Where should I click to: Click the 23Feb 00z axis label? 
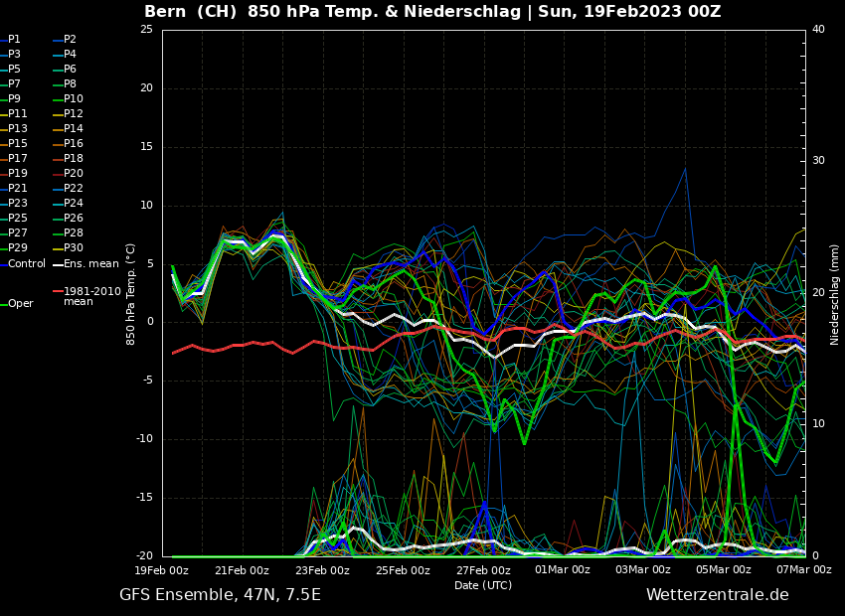(x=323, y=570)
